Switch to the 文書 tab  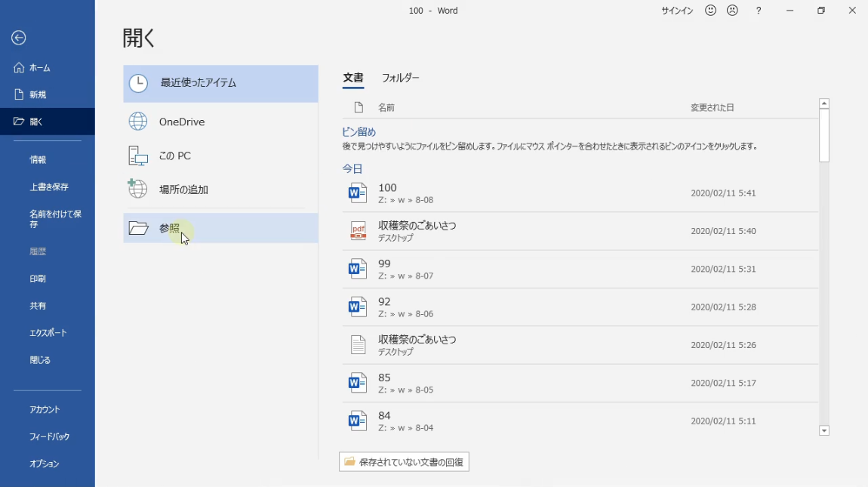pos(352,78)
